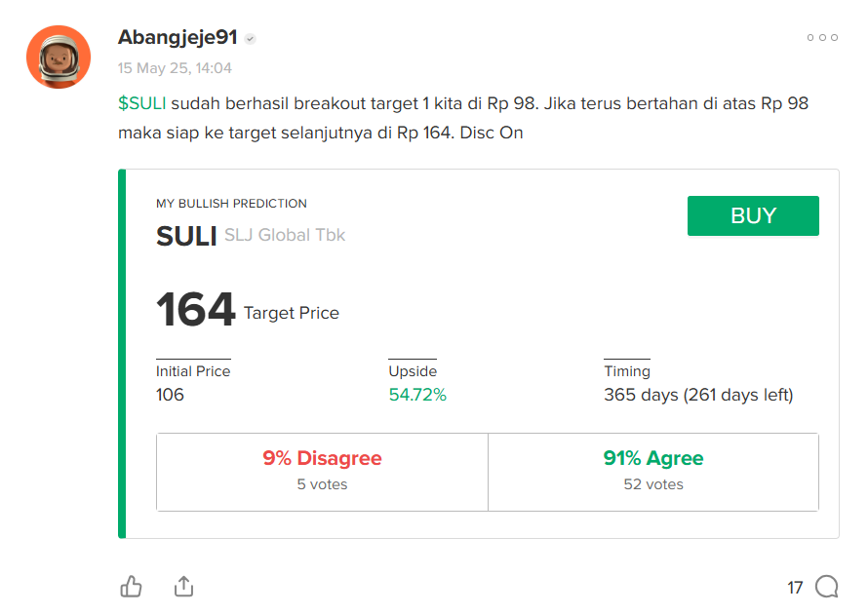Click the SULI stock symbol heading
Screen dimensions: 868x614
(x=186, y=236)
